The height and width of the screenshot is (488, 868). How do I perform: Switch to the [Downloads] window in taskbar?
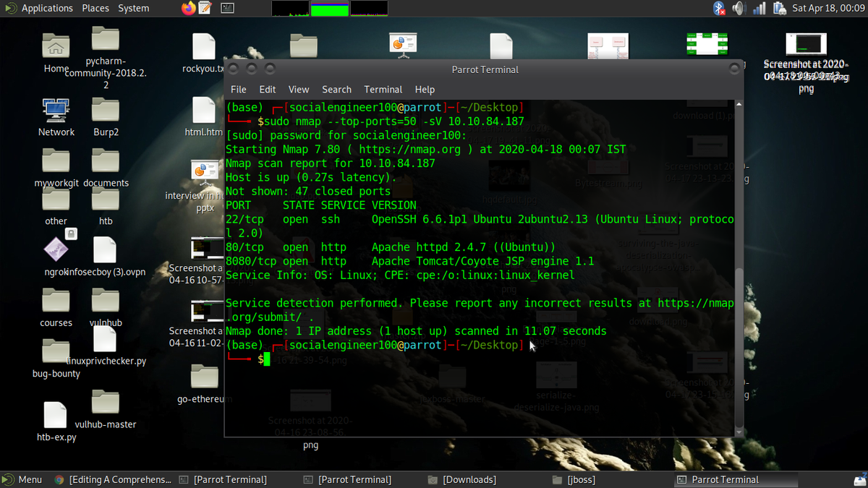click(x=461, y=479)
